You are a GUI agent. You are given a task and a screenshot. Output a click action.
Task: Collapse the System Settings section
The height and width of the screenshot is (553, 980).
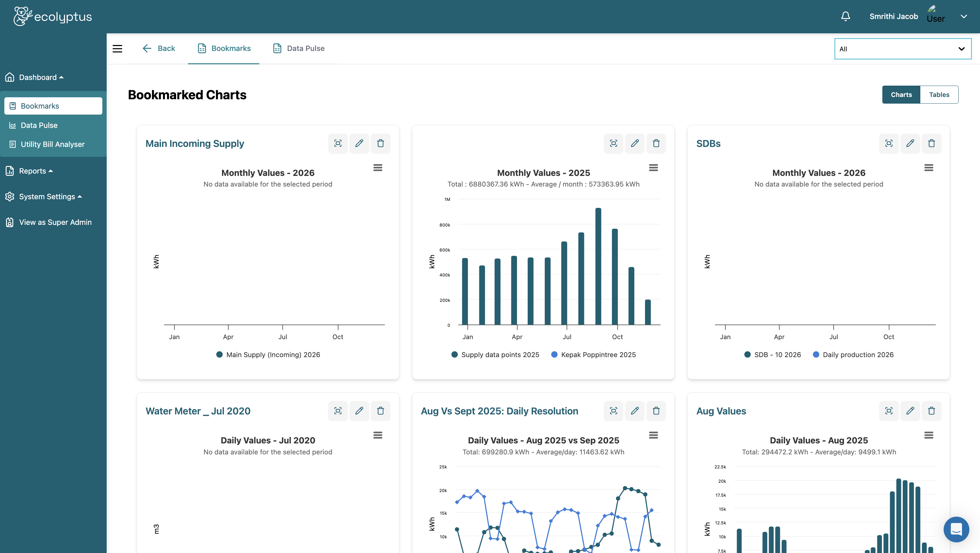[47, 196]
